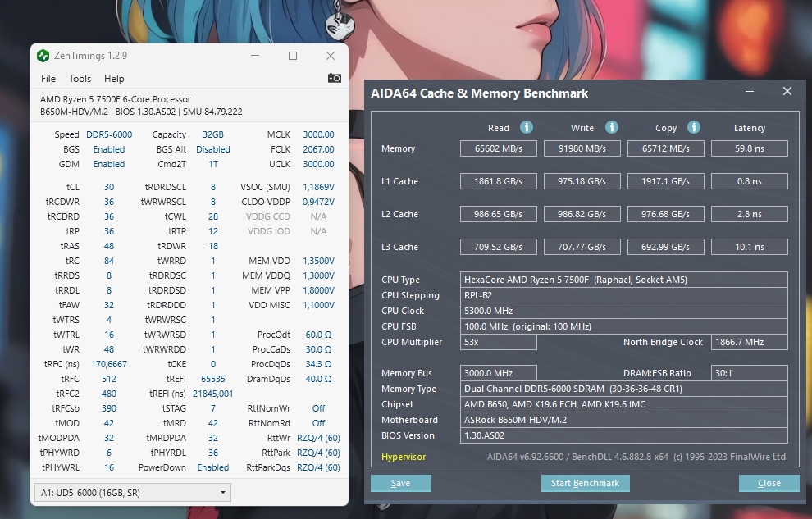Click L1 Cache Copy value 1917.1 GB/s
The image size is (812, 519).
666,181
